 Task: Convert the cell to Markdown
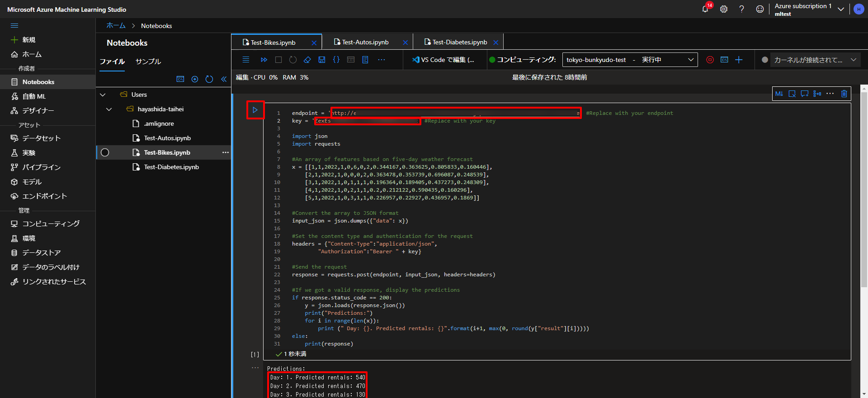[779, 94]
